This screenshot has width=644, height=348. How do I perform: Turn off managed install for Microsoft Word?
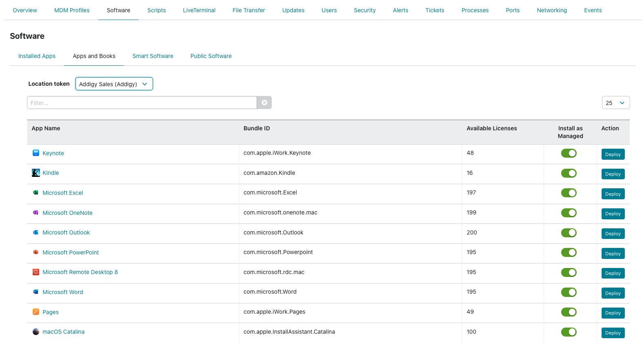pos(569,292)
